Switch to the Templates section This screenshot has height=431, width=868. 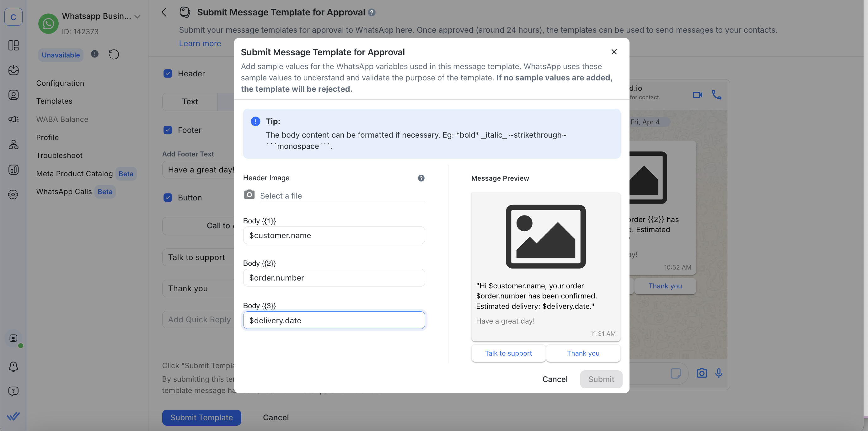pos(54,101)
